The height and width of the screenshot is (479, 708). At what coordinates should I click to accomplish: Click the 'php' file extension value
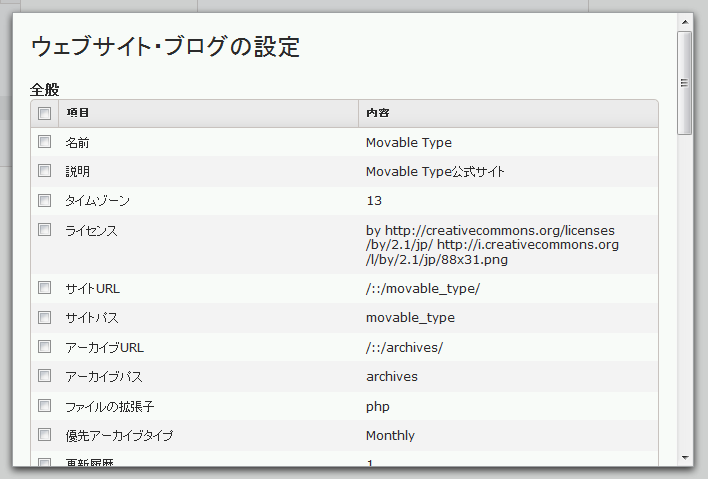pyautogui.click(x=378, y=407)
